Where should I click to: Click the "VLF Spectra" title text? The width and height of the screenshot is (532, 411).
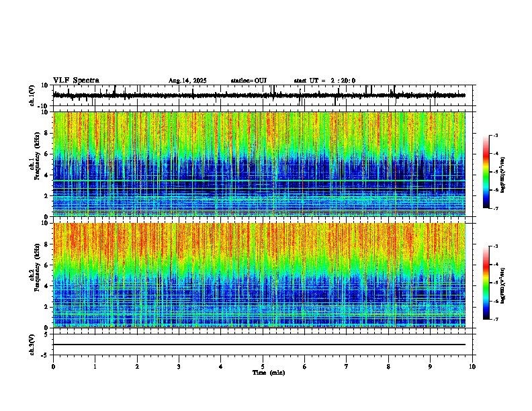click(x=76, y=81)
